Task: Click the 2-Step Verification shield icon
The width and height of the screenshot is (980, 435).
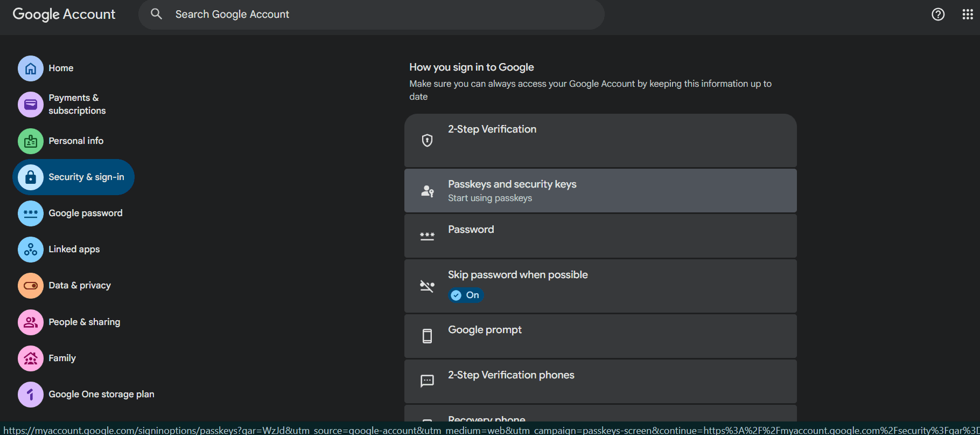Action: tap(427, 141)
